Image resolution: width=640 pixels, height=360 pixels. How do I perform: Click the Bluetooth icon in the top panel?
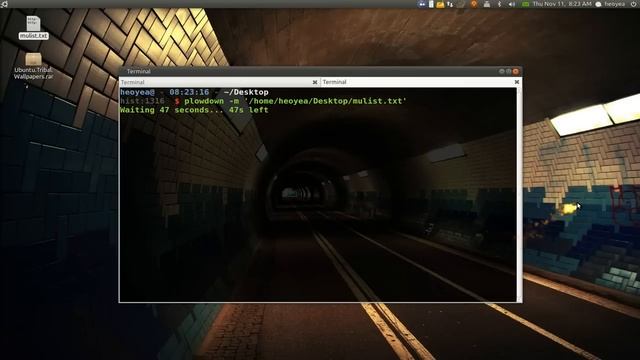499,4
